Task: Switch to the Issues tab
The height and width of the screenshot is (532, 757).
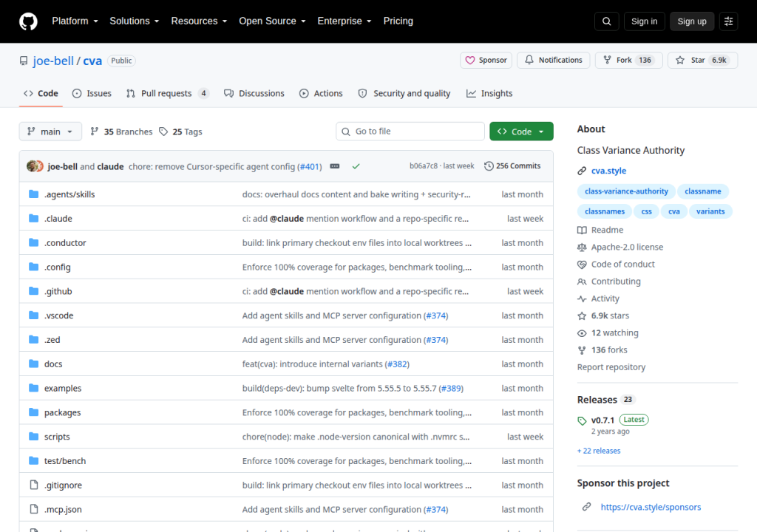Action: click(92, 94)
